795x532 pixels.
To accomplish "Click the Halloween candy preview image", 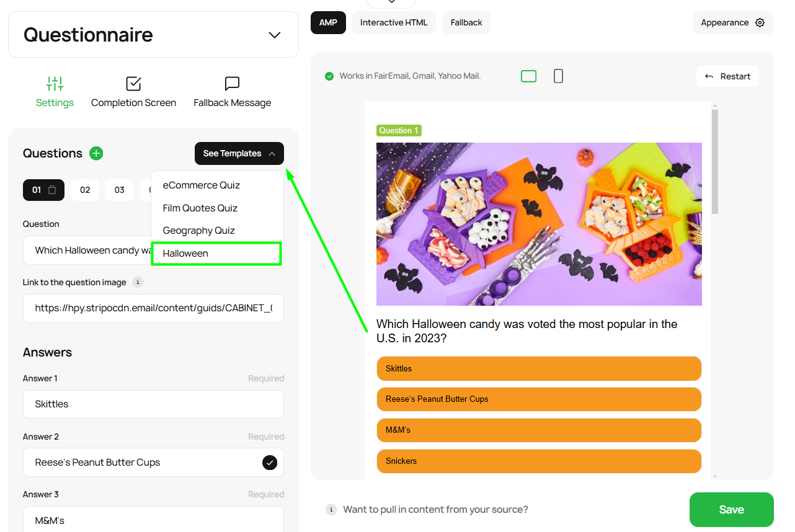I will pyautogui.click(x=539, y=224).
